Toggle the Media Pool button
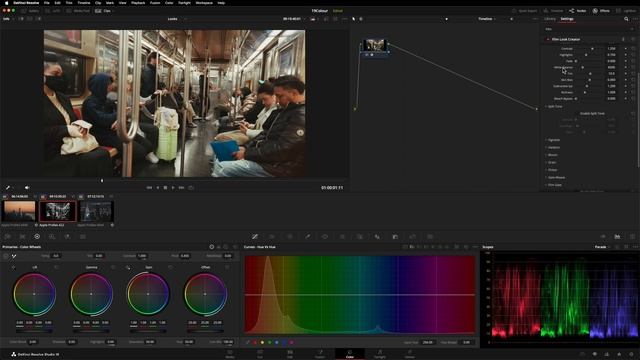640x360 pixels. coord(78,11)
